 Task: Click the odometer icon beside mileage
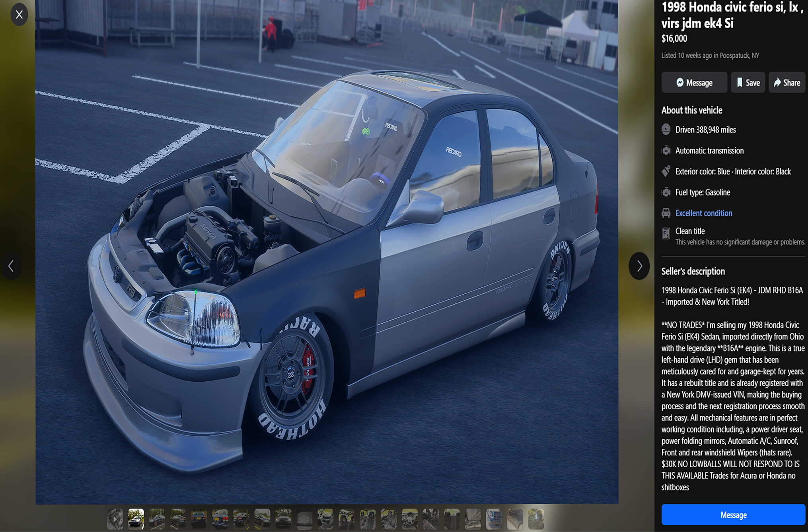tap(666, 130)
